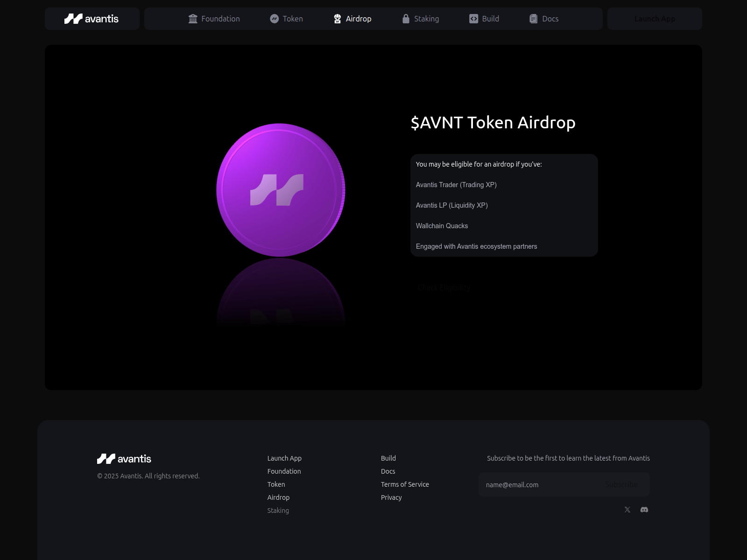The width and height of the screenshot is (747, 560).
Task: Open the Build nav tab
Action: (x=484, y=19)
